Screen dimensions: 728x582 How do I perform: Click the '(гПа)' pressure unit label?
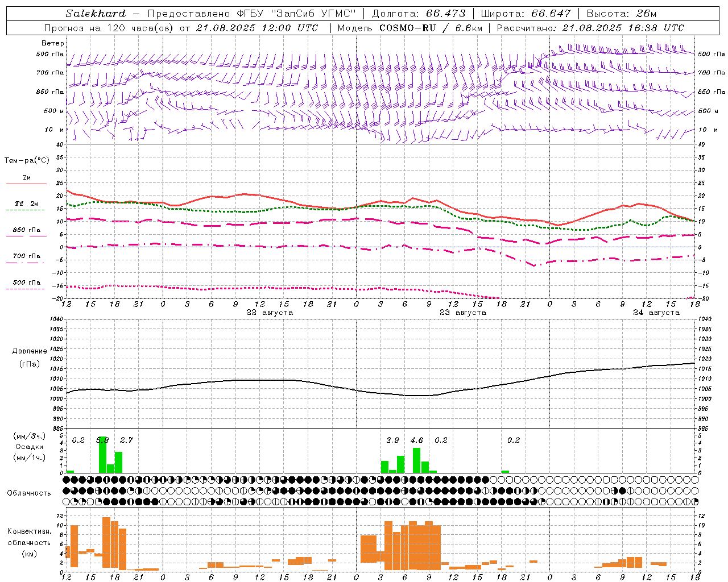(29, 364)
